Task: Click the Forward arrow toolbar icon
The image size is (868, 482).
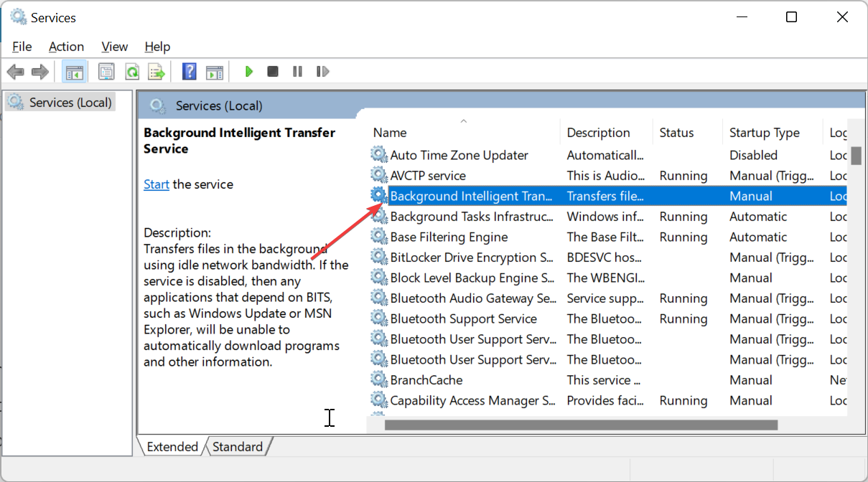Action: 40,72
